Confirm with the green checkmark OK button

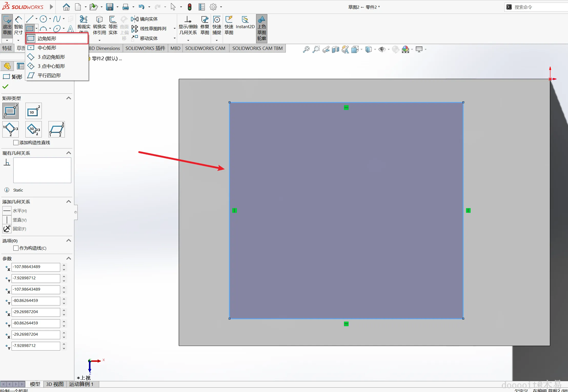point(5,87)
